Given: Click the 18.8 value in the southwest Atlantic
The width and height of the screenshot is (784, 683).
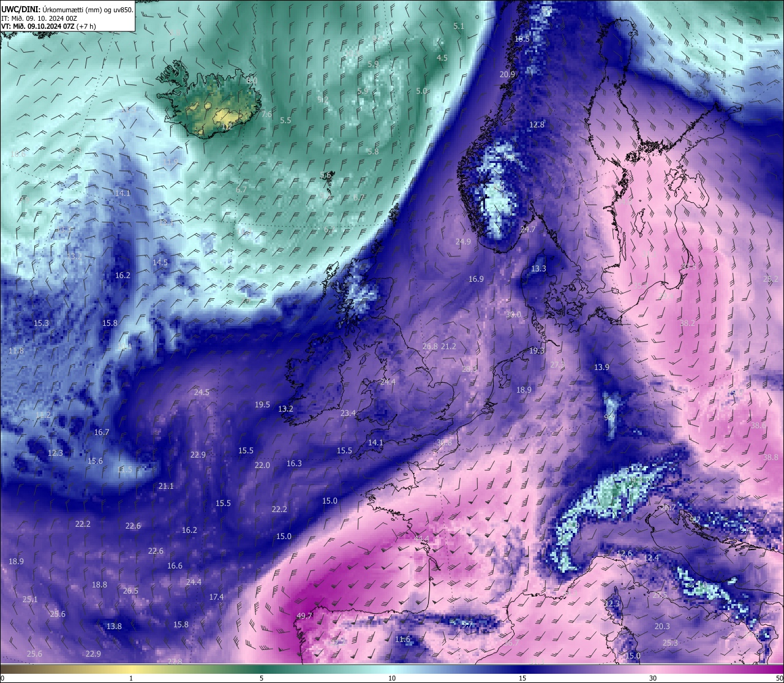Looking at the screenshot, I should [x=99, y=584].
